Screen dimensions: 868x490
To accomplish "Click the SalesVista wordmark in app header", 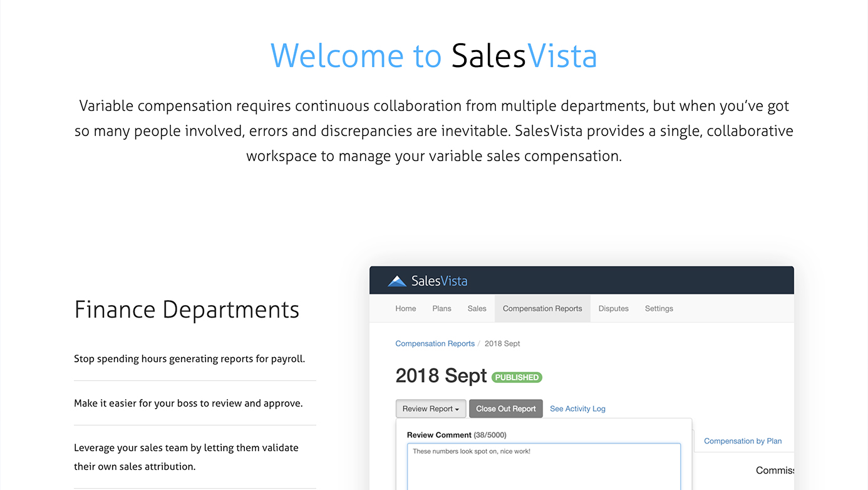I will pyautogui.click(x=439, y=281).
